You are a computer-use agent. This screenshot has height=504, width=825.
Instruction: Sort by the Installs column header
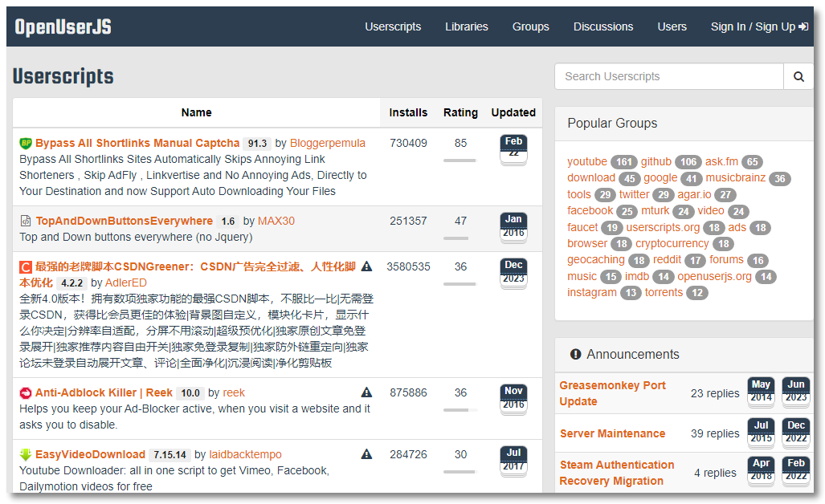(x=408, y=112)
